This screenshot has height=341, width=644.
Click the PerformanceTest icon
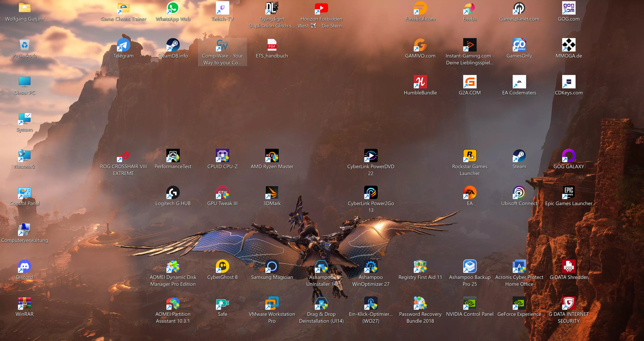point(173,155)
